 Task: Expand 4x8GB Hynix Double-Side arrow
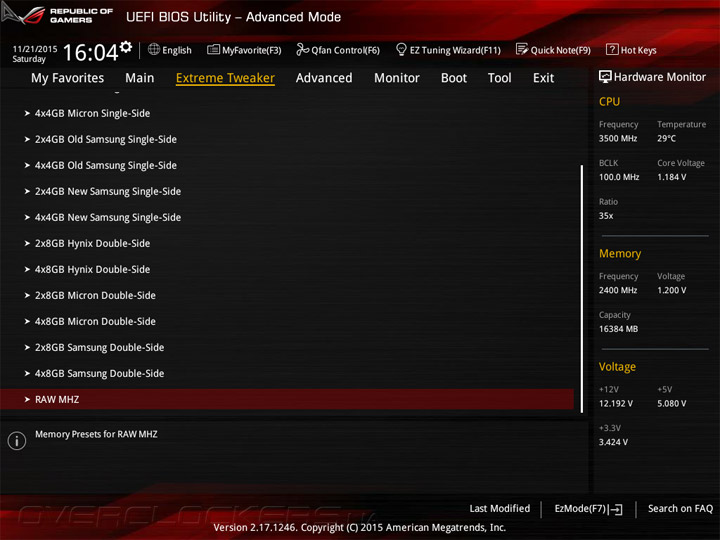[27, 269]
